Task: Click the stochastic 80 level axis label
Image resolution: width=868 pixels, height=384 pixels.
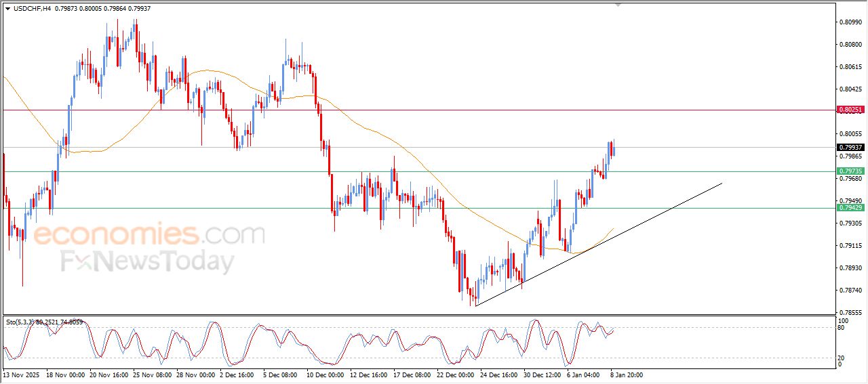Action: 843,328
